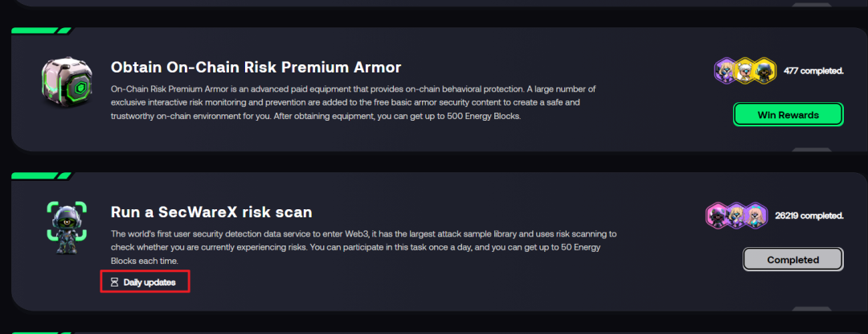868x334 pixels.
Task: Open the Run a SecWareX risk scan title
Action: coord(211,212)
